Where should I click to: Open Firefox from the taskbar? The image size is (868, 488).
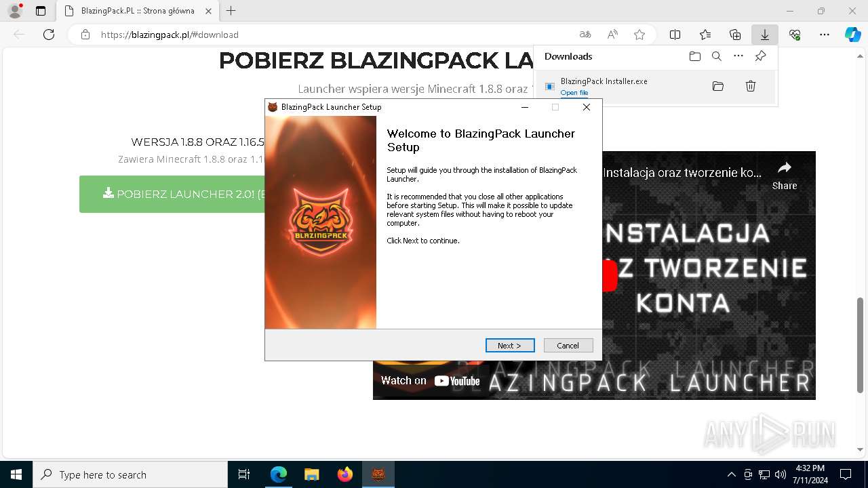(x=345, y=474)
